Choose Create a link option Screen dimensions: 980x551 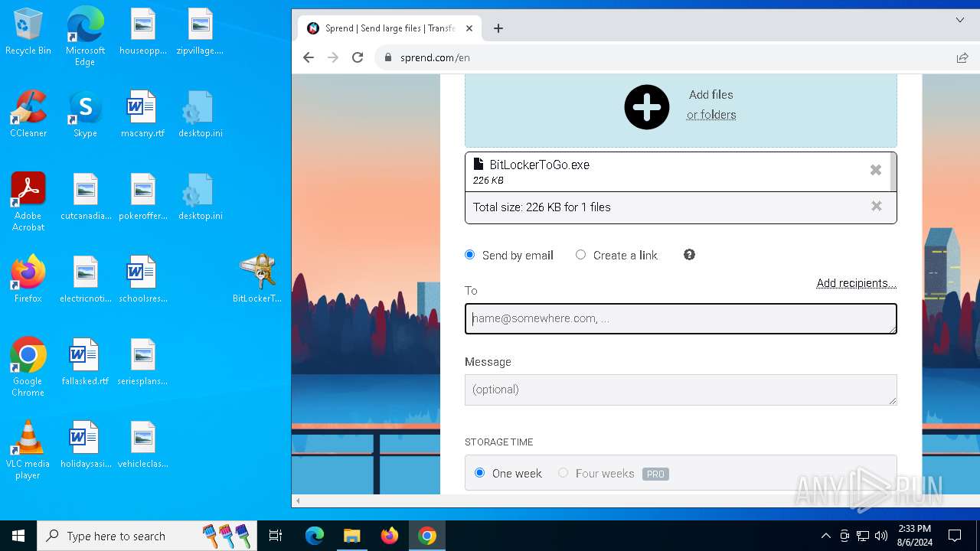pos(580,255)
